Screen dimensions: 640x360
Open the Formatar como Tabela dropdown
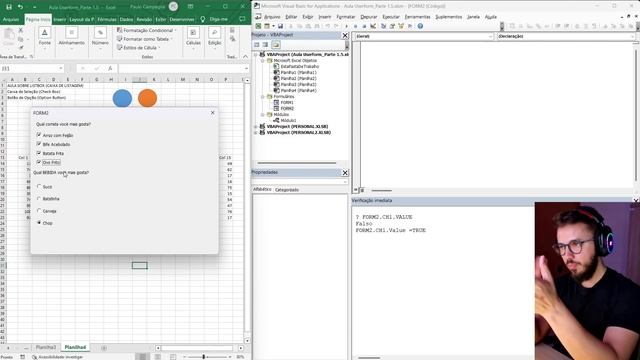coord(144,39)
